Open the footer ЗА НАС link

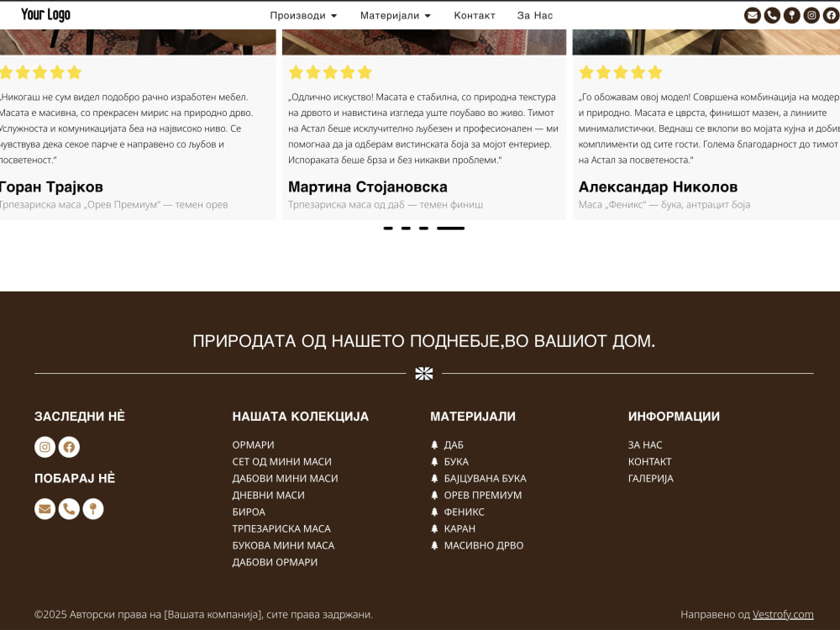pos(645,444)
